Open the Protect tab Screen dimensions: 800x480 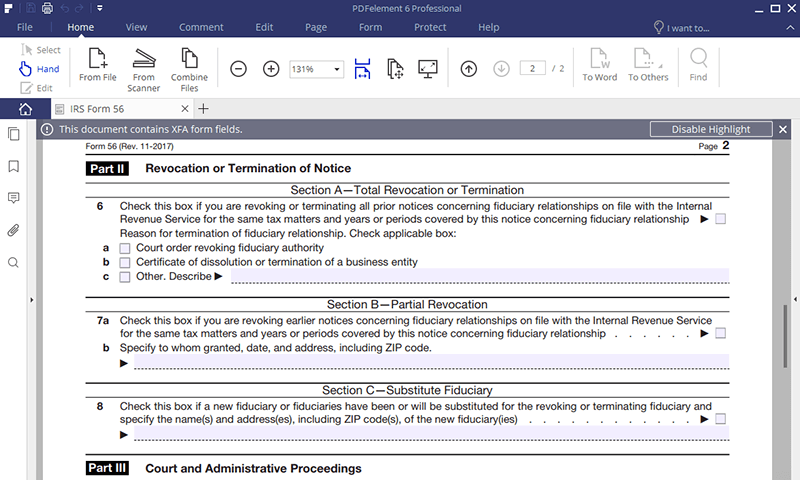(430, 27)
